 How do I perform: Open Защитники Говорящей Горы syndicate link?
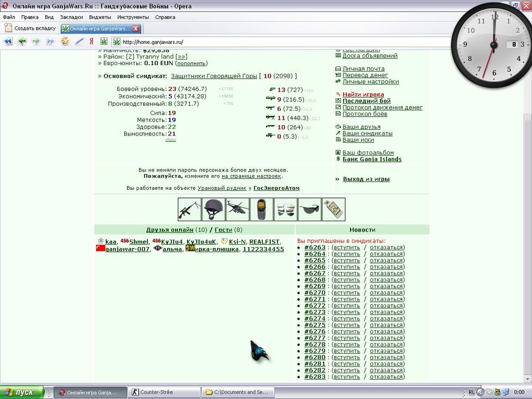214,76
